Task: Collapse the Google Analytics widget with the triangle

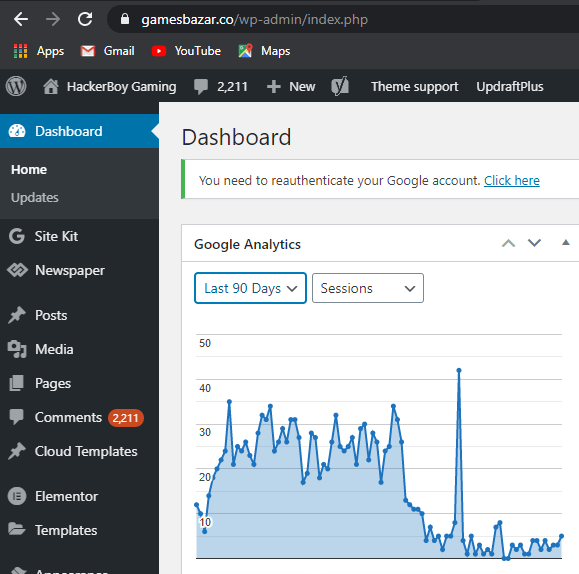Action: [565, 243]
